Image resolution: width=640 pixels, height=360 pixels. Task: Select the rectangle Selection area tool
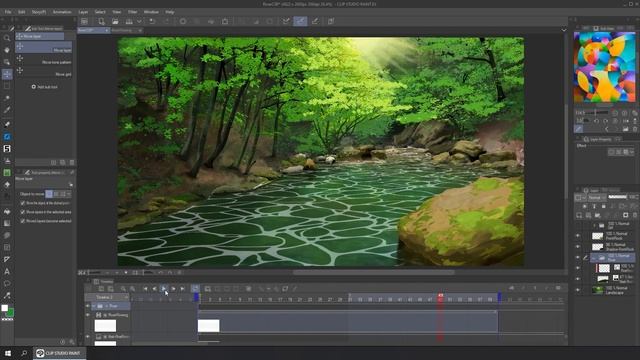tap(7, 86)
